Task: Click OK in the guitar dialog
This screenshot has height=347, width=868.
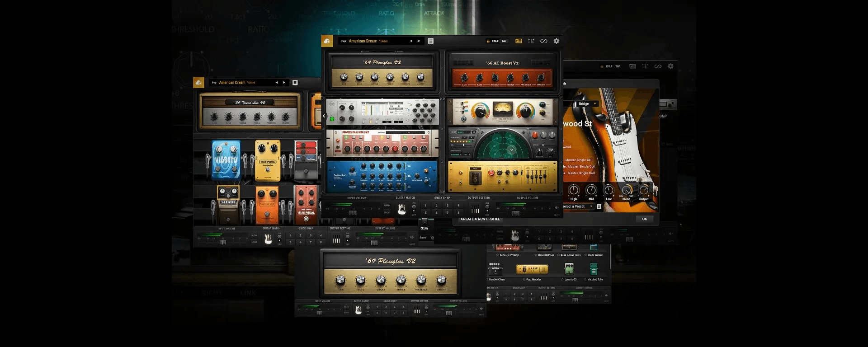Action: (645, 219)
